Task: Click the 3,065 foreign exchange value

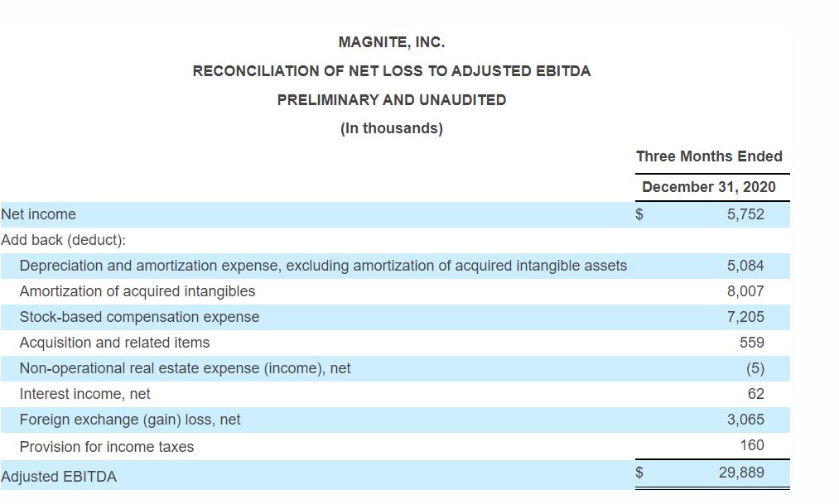Action: [745, 420]
